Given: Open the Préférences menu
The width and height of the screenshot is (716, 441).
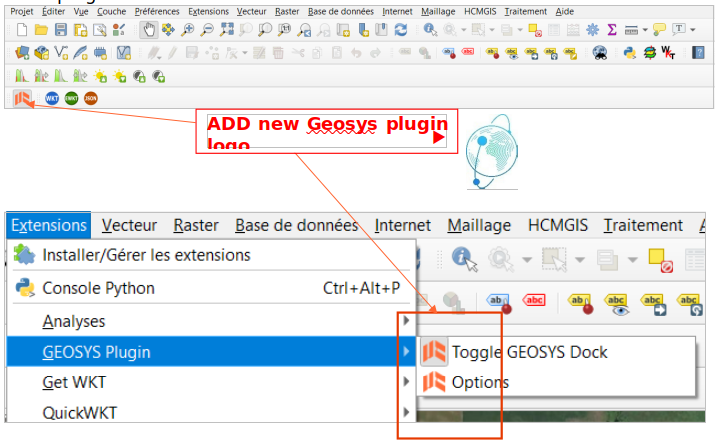Looking at the screenshot, I should (157, 11).
